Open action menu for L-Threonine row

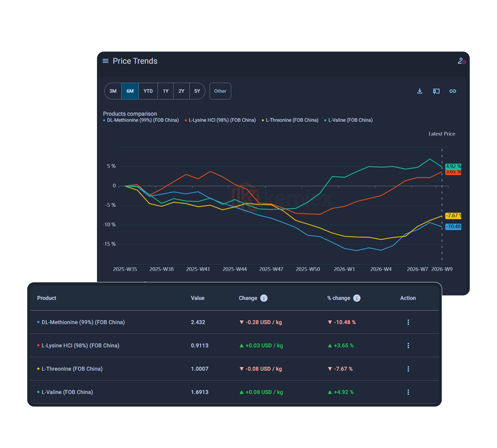pos(408,369)
